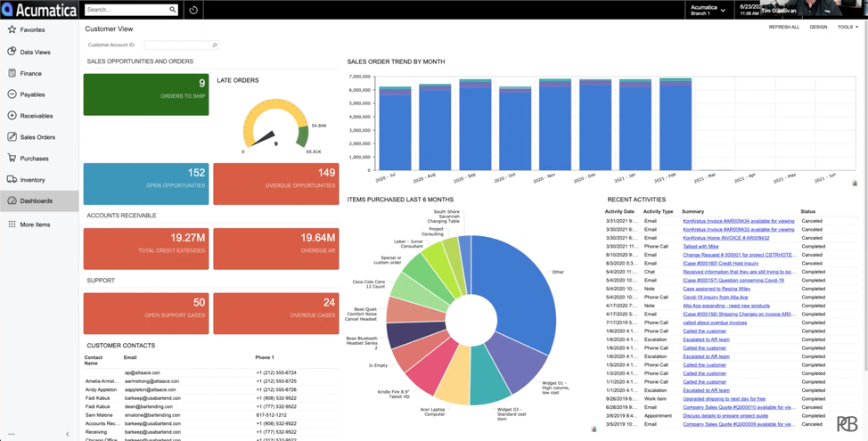Open the Acumatica Branch 1 dropdown
The width and height of the screenshot is (868, 441).
coord(708,10)
